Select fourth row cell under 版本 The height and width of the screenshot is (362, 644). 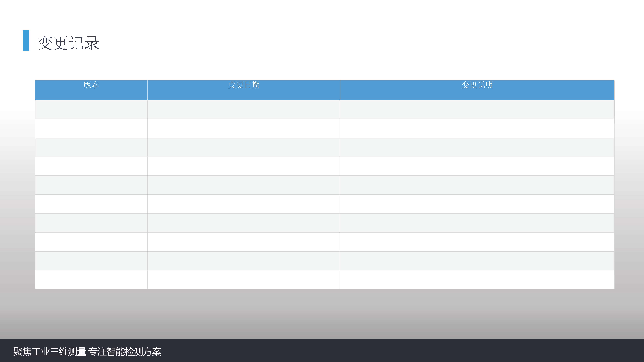click(91, 166)
